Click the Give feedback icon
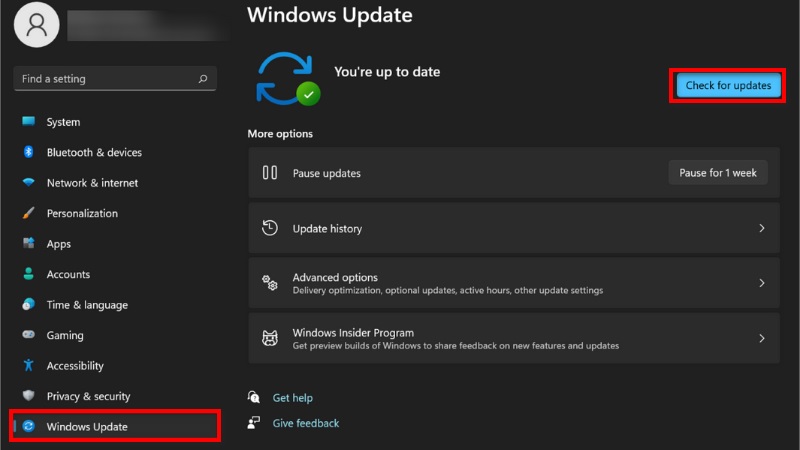 click(254, 422)
